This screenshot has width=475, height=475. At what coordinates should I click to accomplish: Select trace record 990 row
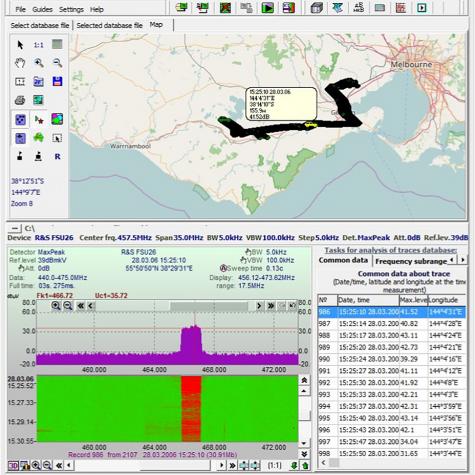[392, 359]
